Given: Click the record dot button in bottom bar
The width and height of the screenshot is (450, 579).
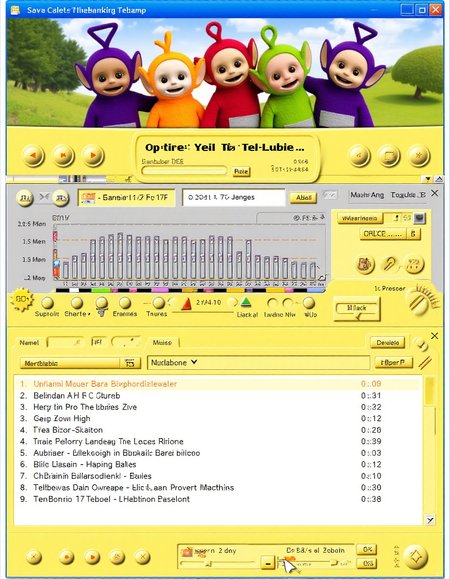Looking at the screenshot, I should [66, 556].
